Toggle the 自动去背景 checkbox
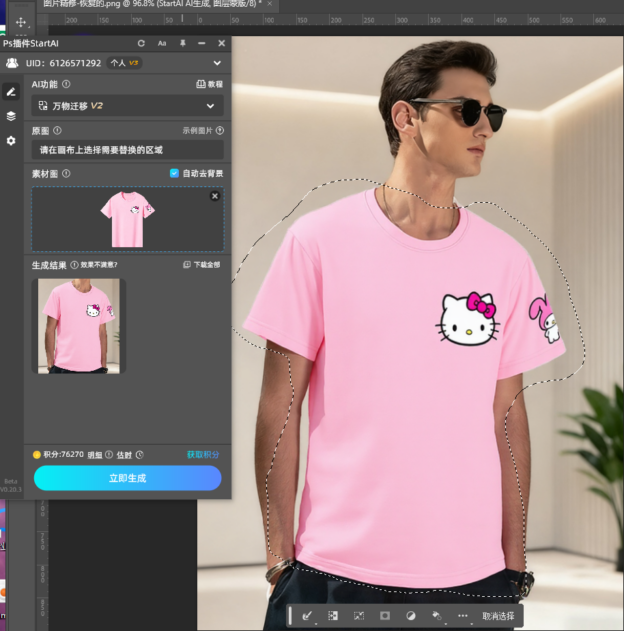This screenshot has width=624, height=631. (174, 173)
